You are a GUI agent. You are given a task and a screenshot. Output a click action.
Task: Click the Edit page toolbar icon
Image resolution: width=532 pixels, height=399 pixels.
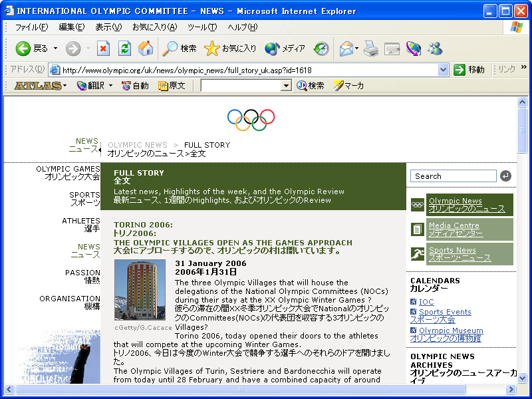pos(392,49)
